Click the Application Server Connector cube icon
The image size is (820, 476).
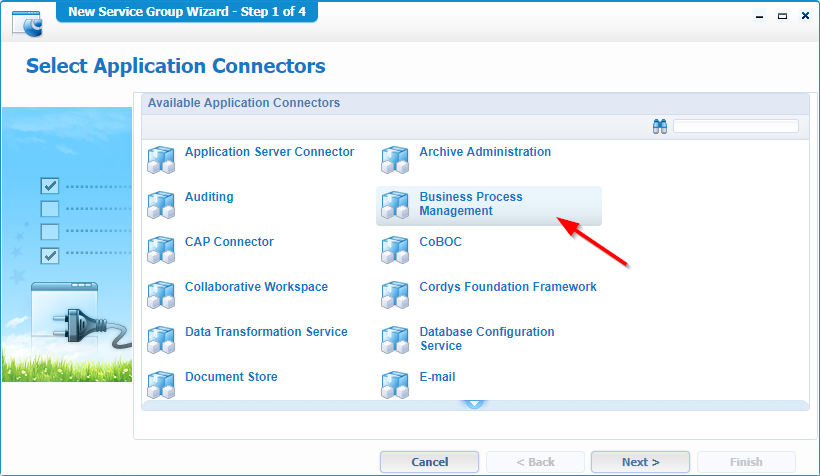(161, 160)
